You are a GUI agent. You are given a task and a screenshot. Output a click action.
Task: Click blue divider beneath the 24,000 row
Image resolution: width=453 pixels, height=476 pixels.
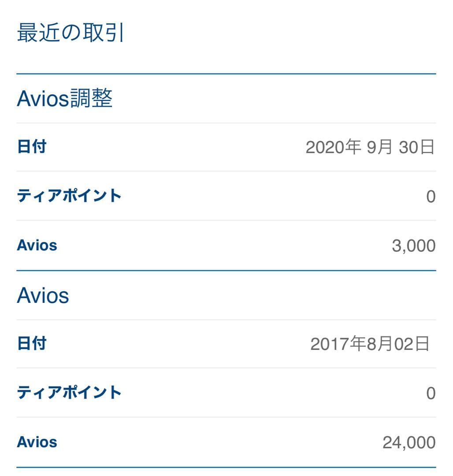coord(226,467)
